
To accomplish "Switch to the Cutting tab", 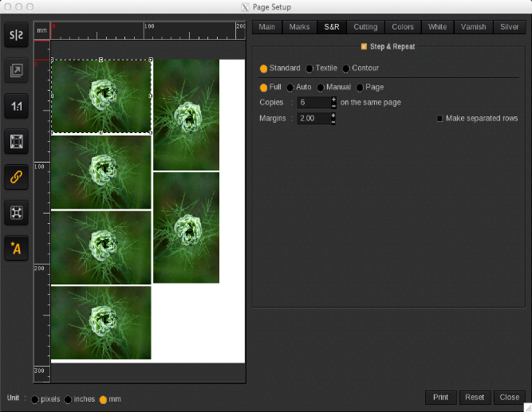I will coord(365,27).
